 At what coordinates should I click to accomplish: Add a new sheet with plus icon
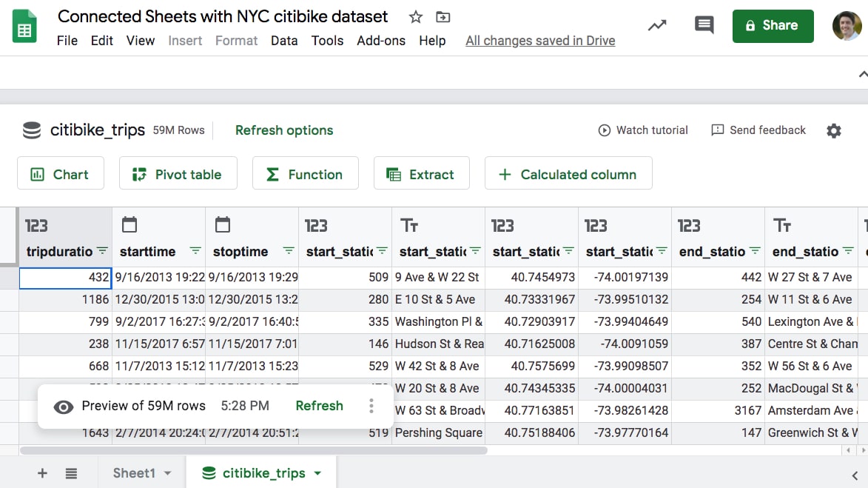[42, 473]
